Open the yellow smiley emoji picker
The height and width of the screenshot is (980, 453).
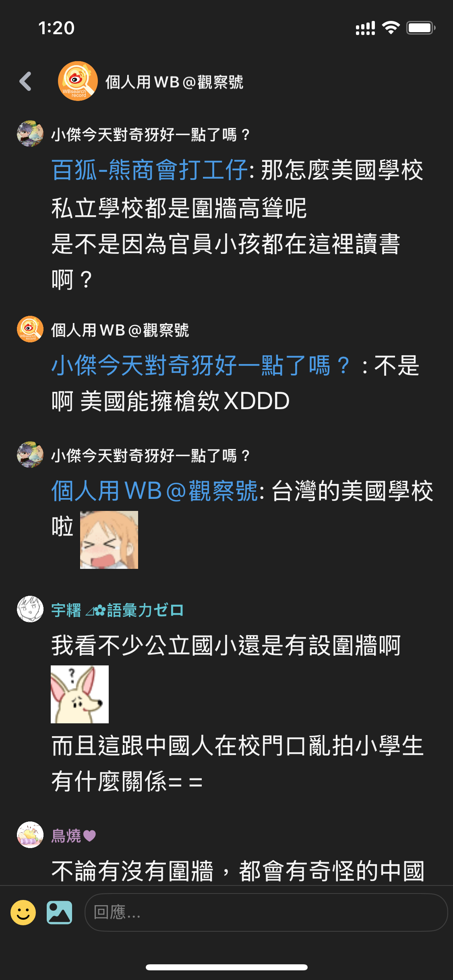[x=23, y=912]
